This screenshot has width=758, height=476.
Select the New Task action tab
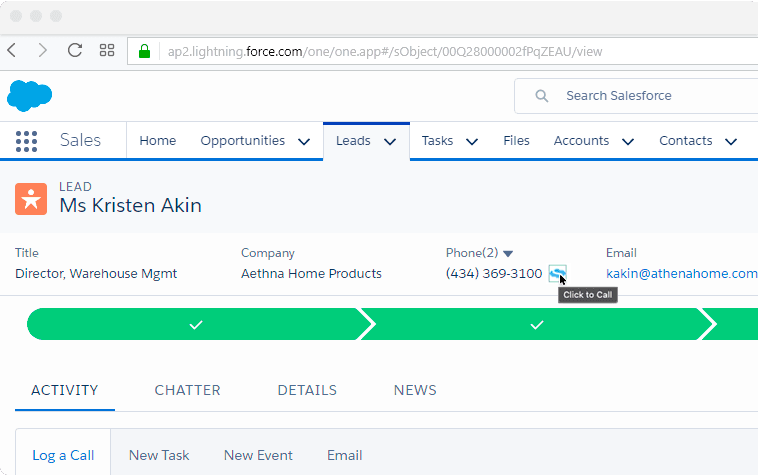tap(159, 455)
